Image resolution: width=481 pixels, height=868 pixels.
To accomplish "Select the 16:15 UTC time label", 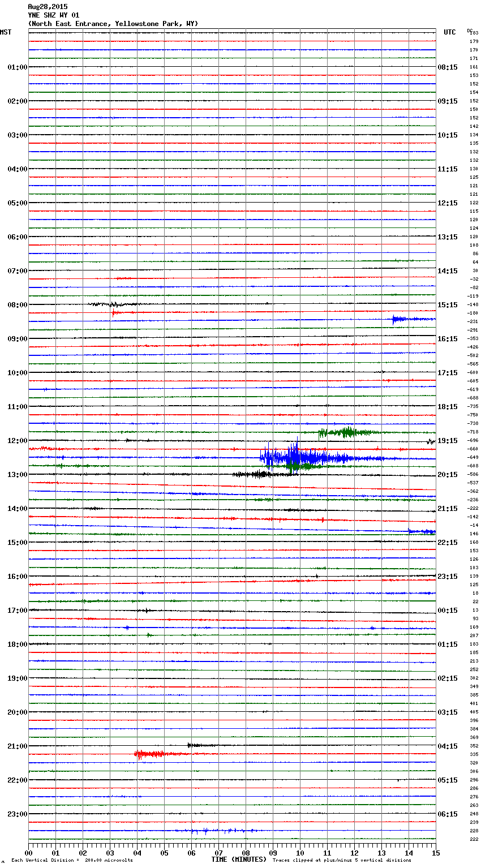I will coord(448,339).
